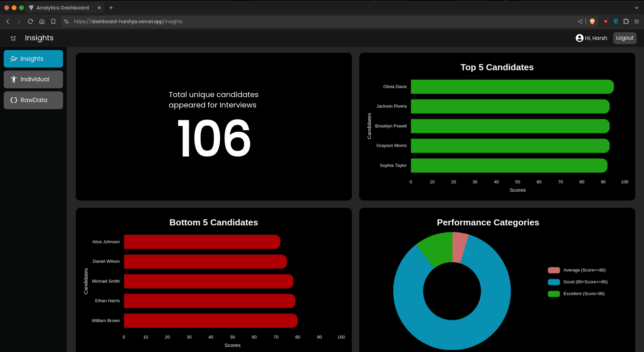
Task: Open the browser hamburger main menu
Action: [636, 21]
